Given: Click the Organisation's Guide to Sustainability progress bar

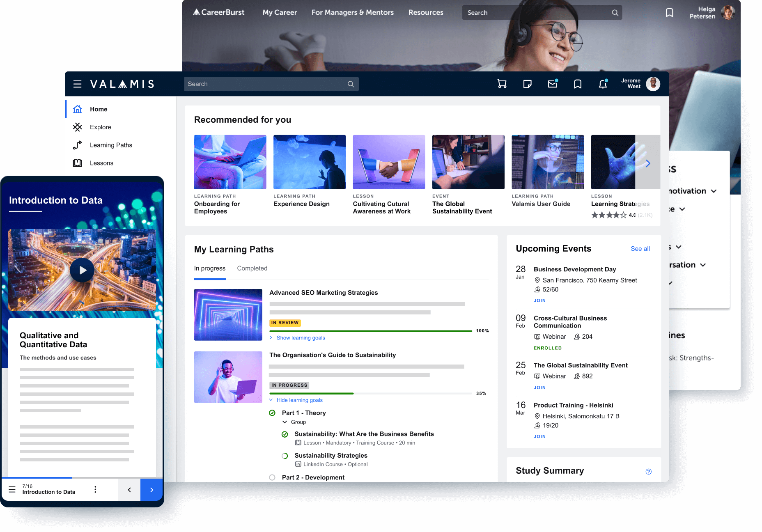Looking at the screenshot, I should [x=370, y=393].
